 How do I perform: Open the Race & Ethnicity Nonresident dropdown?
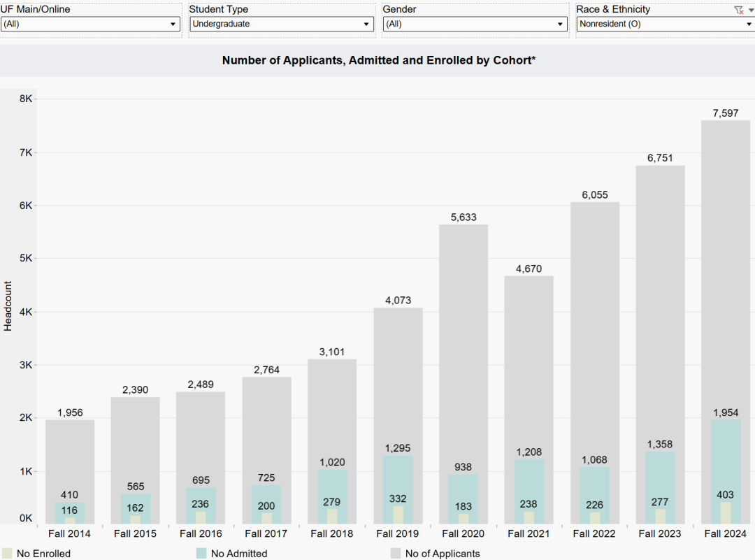pyautogui.click(x=664, y=24)
